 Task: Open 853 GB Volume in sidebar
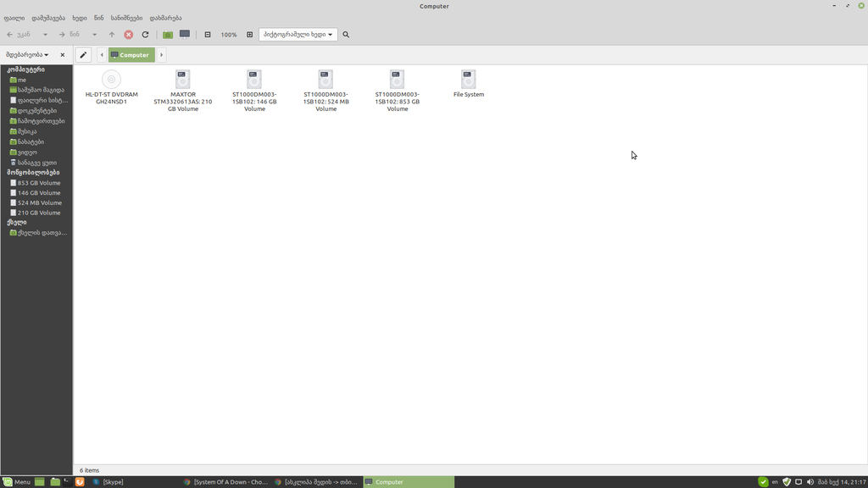point(36,183)
